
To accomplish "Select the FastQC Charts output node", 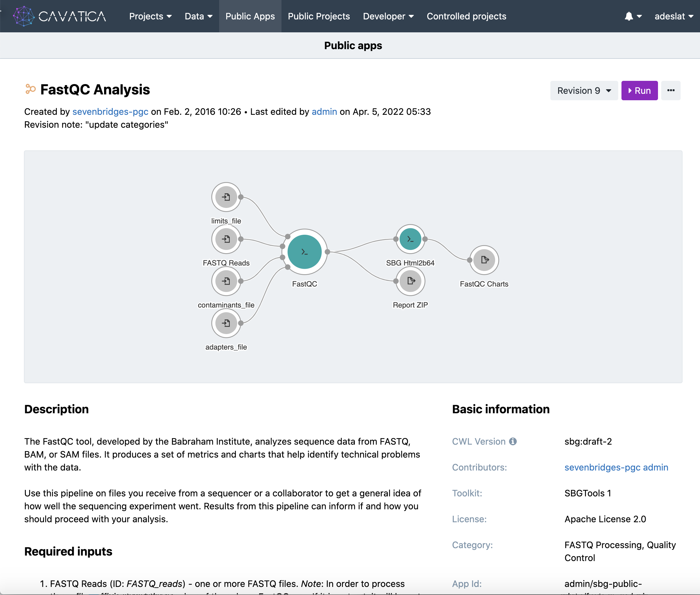I will tap(484, 260).
